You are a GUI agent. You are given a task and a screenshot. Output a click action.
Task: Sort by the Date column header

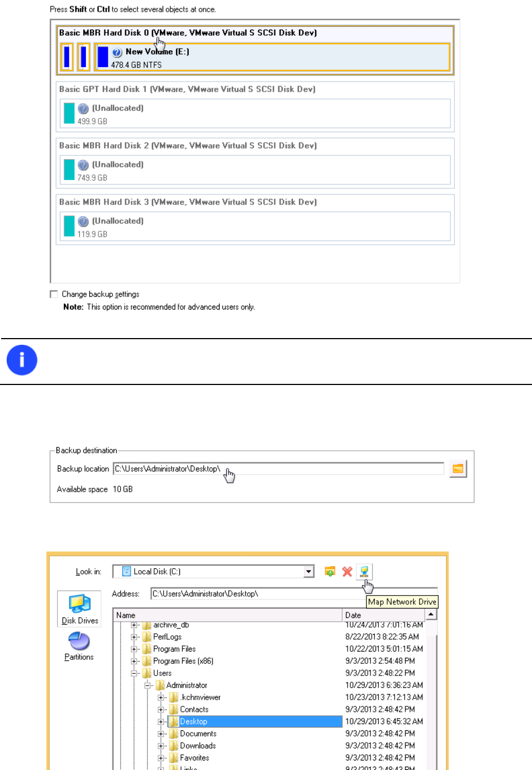[384, 615]
